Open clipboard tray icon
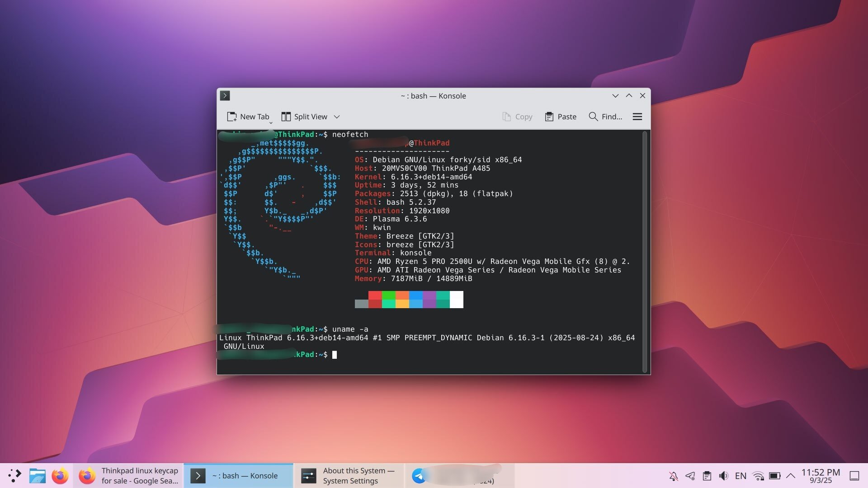 707,476
